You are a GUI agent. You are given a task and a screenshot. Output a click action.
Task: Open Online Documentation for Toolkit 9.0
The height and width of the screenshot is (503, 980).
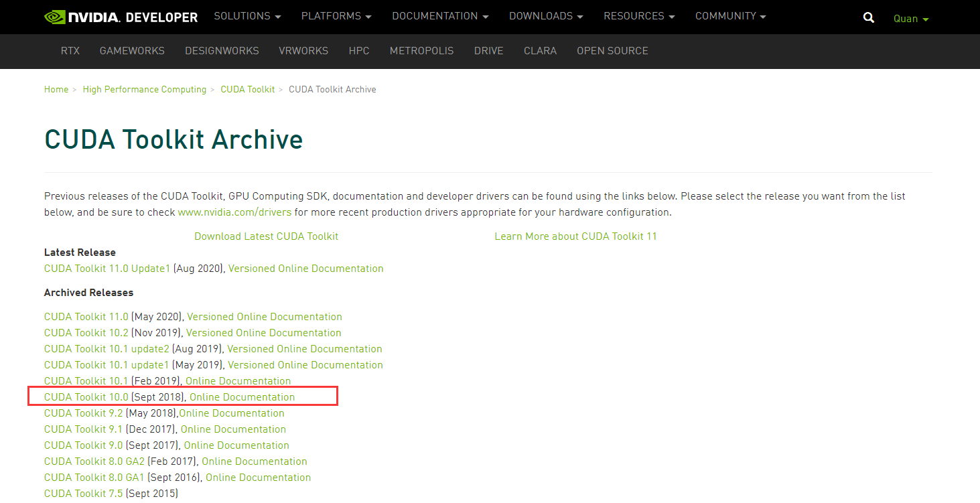point(236,445)
